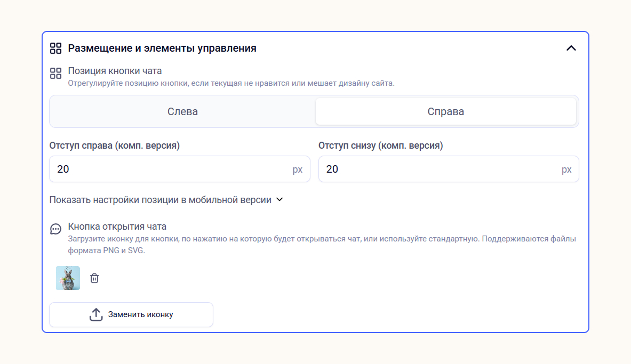Click grid icon next to "Позиция кнопки чата"
Viewport: 631px width, 364px height.
point(55,74)
